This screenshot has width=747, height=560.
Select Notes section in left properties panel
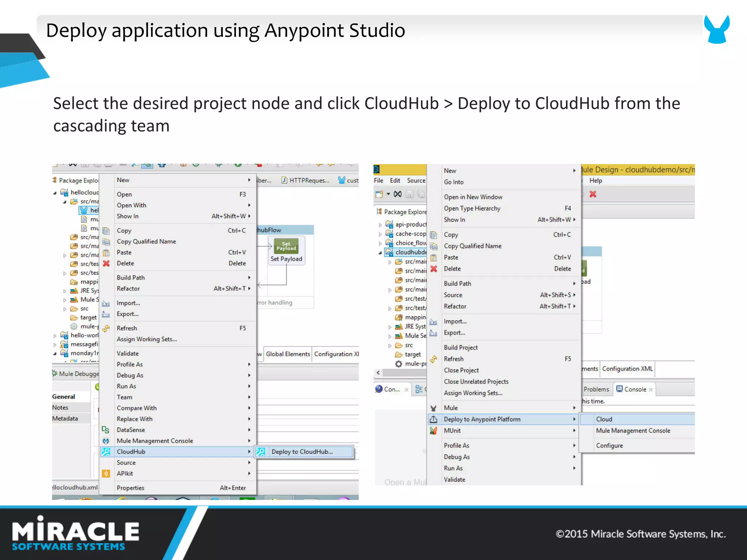[71, 408]
